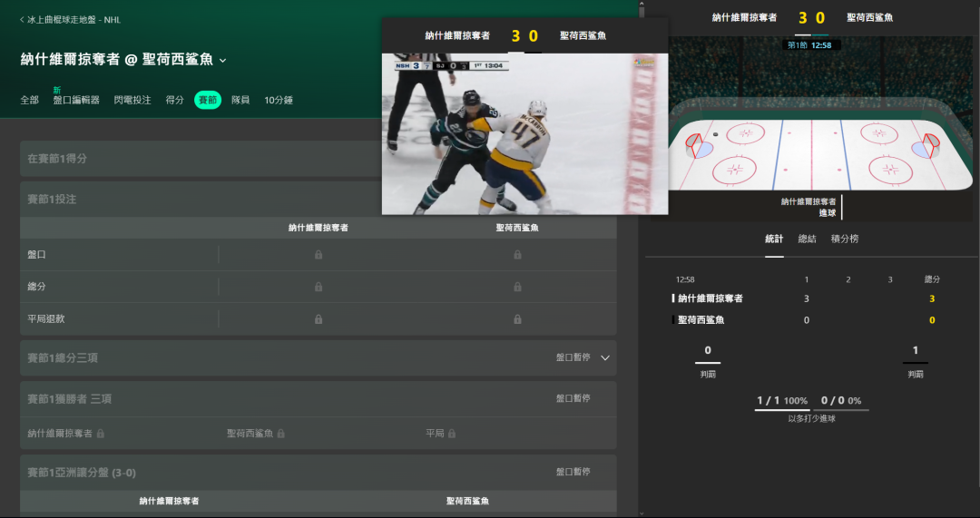Viewport: 980px width, 518px height.
Task: Open the 10分鐘 tab
Action: click(279, 100)
